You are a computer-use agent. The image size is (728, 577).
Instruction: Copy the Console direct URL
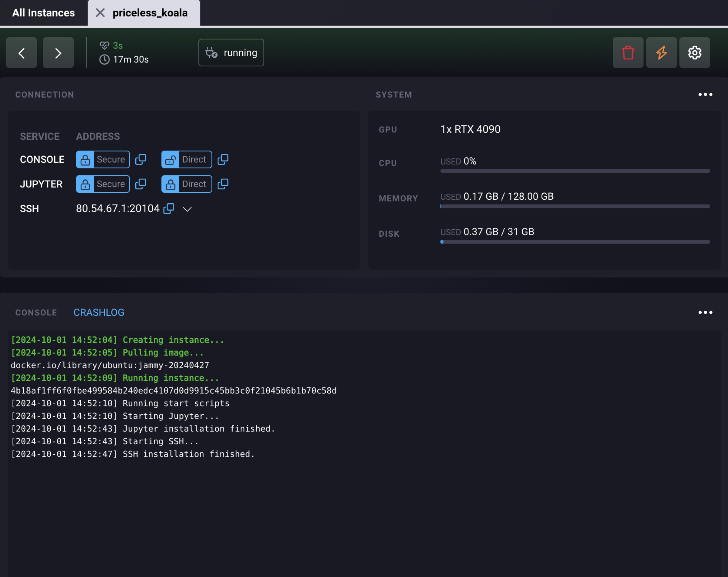coord(223,159)
